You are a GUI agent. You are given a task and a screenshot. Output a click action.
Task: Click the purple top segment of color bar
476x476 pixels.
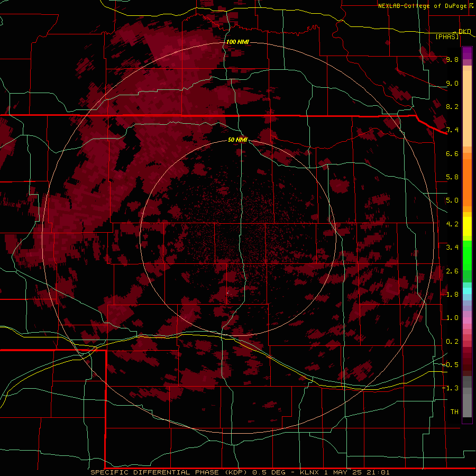pyautogui.click(x=467, y=53)
